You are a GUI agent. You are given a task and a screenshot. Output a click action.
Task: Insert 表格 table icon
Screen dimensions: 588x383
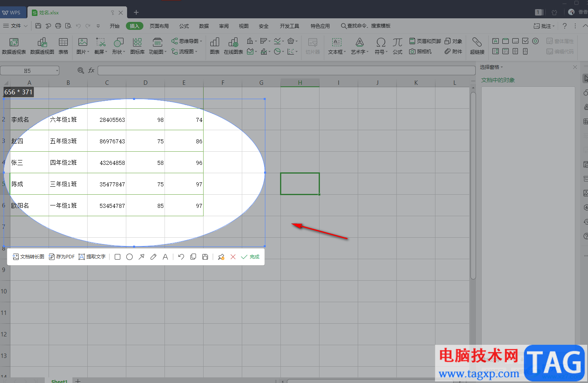(63, 46)
